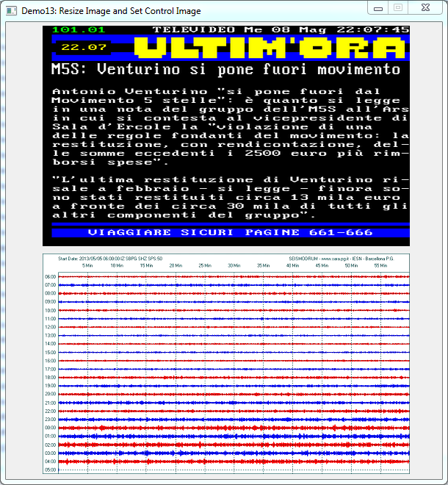Click the grayed-out maximize button
This screenshot has width=448, height=485.
tap(397, 7)
